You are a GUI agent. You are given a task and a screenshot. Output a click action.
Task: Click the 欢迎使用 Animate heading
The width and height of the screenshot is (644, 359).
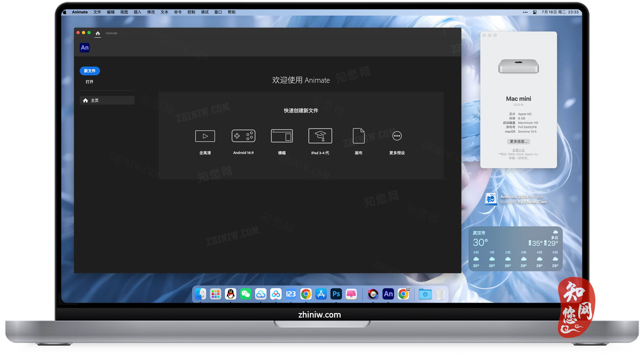point(301,80)
